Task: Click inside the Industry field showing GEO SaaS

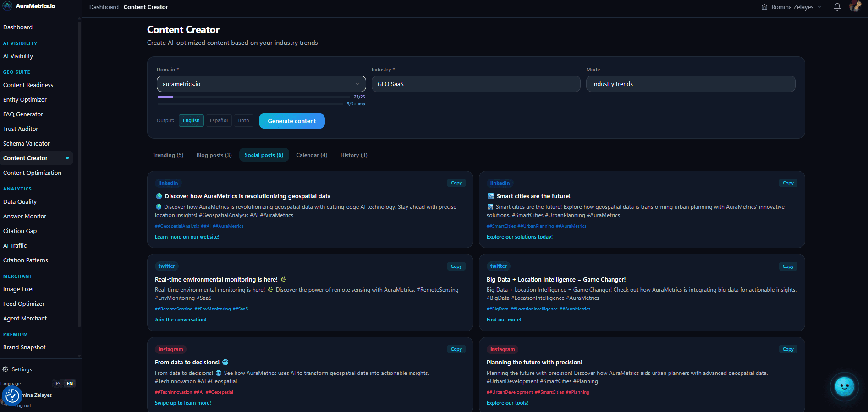Action: (x=476, y=84)
